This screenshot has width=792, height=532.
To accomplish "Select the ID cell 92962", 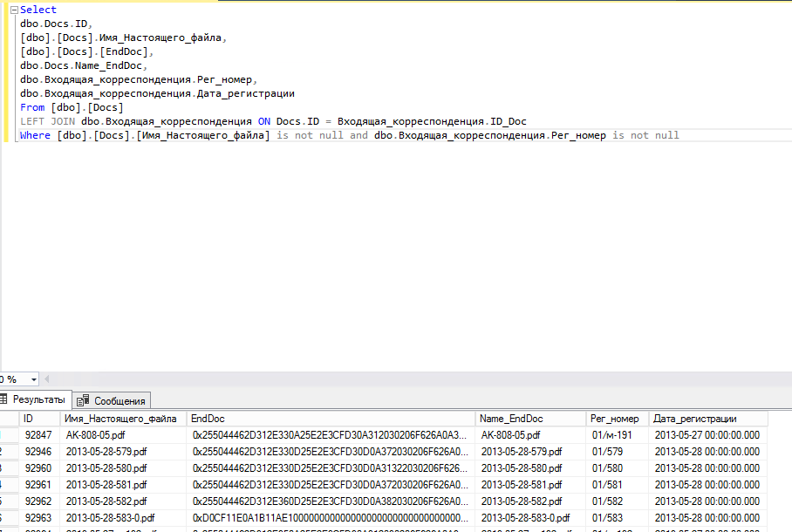I will tap(39, 501).
